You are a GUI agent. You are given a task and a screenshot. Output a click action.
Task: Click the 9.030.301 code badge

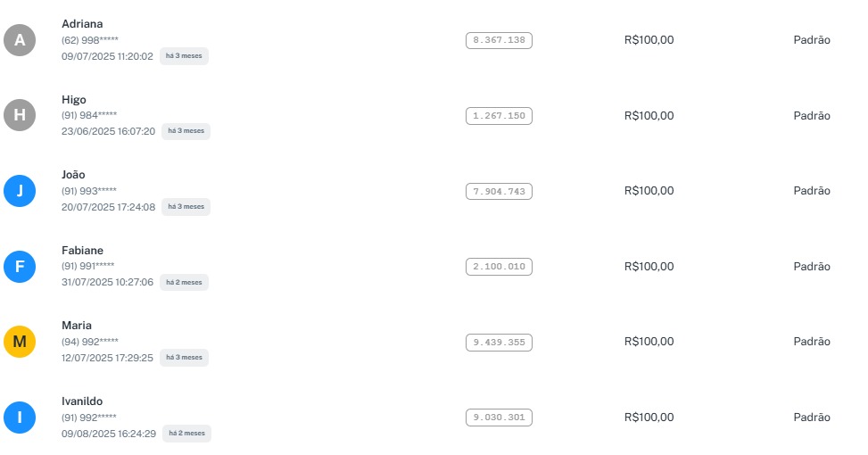pos(499,417)
